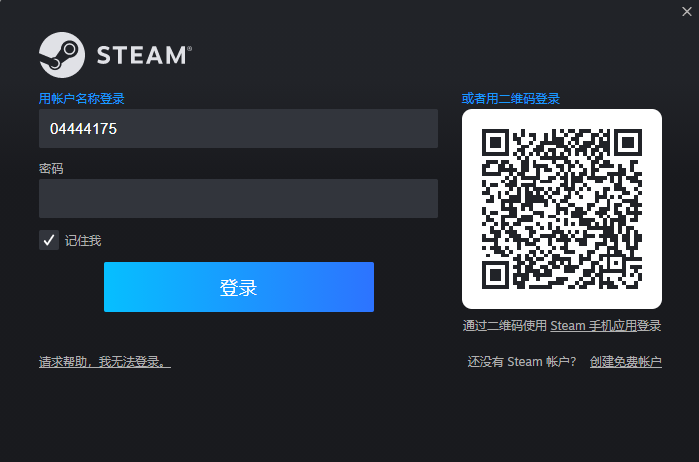Focus the account name field containing 04444175
The image size is (699, 462).
(x=238, y=128)
